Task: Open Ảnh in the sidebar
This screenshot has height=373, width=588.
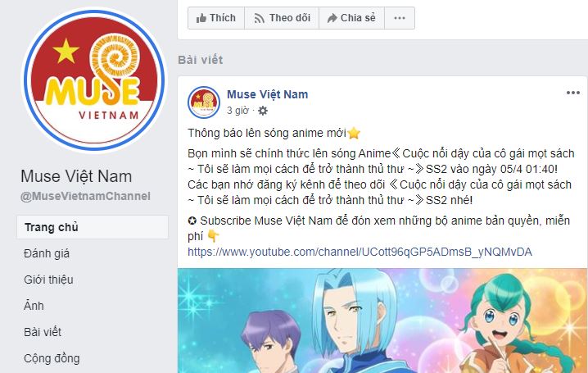Action: coord(34,306)
